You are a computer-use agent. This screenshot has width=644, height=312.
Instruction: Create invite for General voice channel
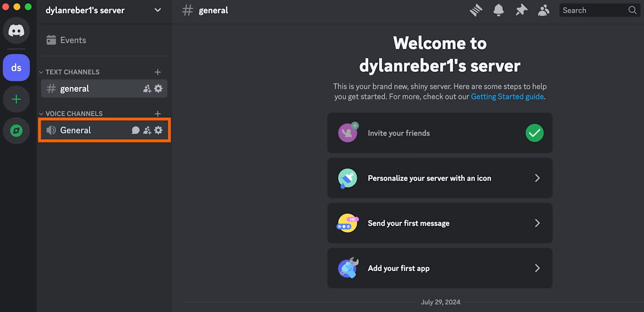147,130
